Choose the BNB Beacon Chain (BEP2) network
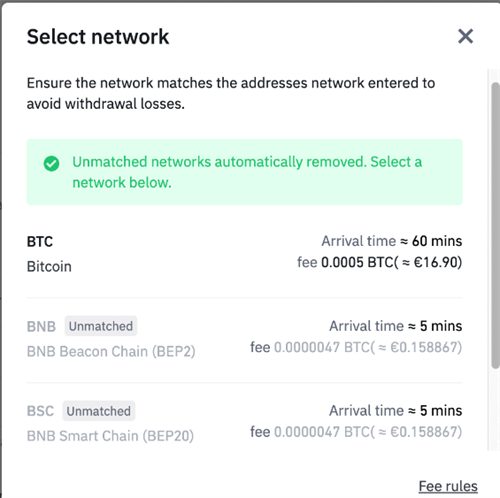This screenshot has width=500, height=498. point(244,339)
